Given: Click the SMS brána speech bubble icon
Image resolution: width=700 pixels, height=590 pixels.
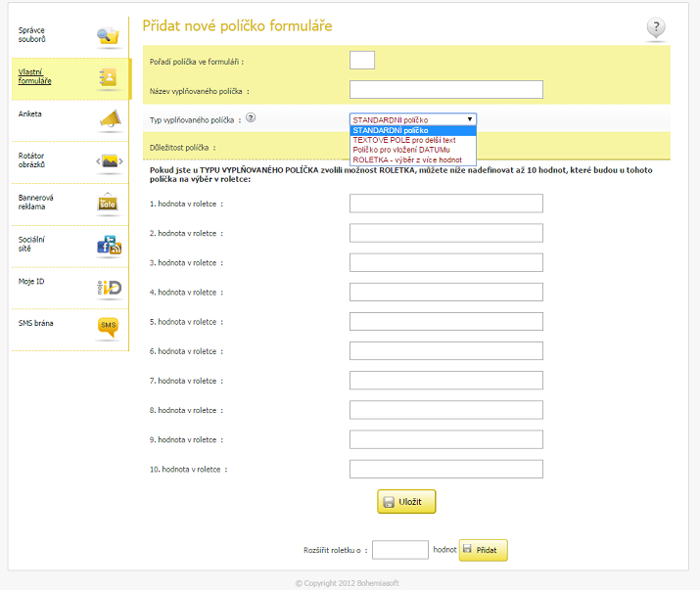Looking at the screenshot, I should click(x=108, y=327).
